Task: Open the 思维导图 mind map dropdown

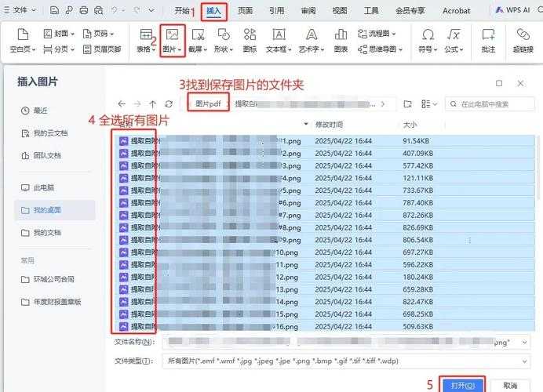Action: 380,49
